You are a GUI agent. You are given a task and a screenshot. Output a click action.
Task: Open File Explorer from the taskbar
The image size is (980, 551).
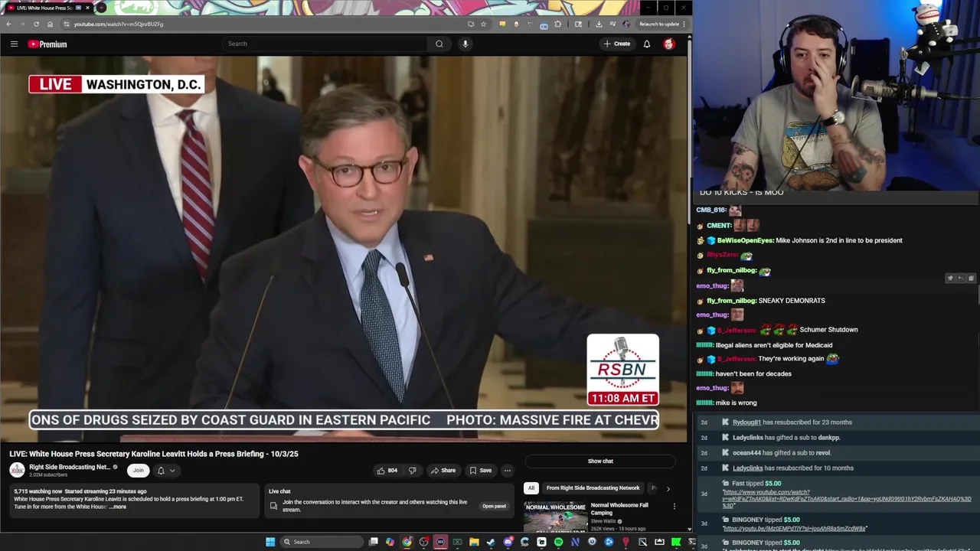(x=474, y=542)
